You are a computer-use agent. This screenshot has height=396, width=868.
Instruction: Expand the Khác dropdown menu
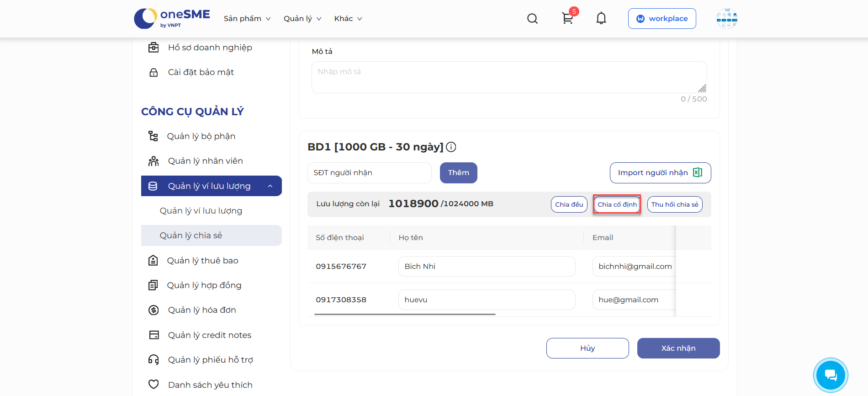point(348,19)
